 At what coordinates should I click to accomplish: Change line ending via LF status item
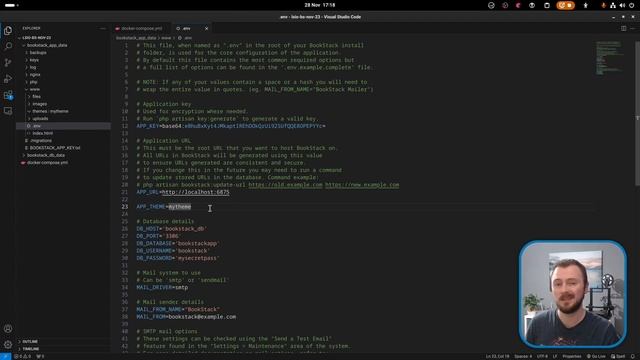coord(555,356)
